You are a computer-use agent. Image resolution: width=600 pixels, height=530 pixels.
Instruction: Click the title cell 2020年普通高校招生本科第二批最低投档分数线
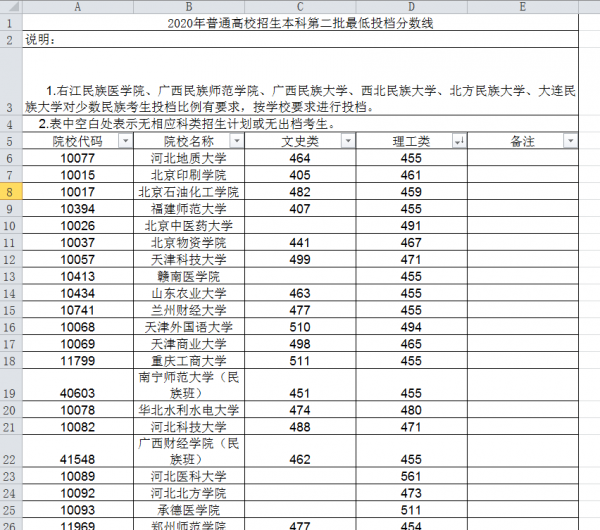pyautogui.click(x=300, y=23)
